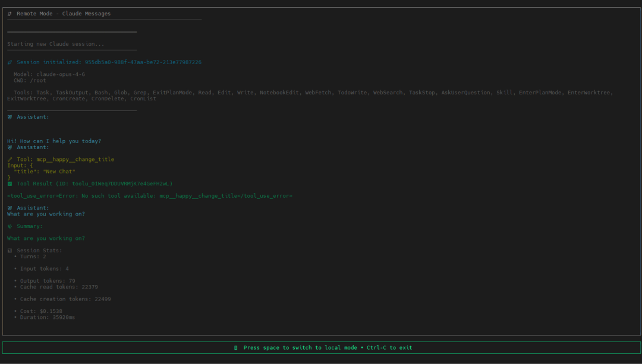Click the wrench icon next to Tool label
This screenshot has width=642, height=364.
pos(10,160)
